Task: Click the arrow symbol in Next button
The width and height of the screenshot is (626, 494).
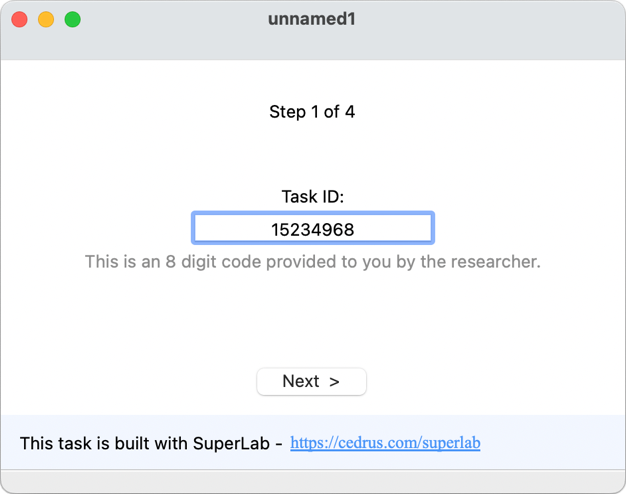Action: (x=334, y=381)
